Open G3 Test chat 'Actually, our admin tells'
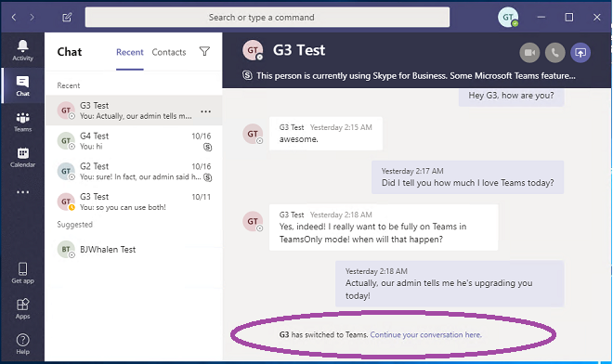This screenshot has height=364, width=613. tap(134, 110)
